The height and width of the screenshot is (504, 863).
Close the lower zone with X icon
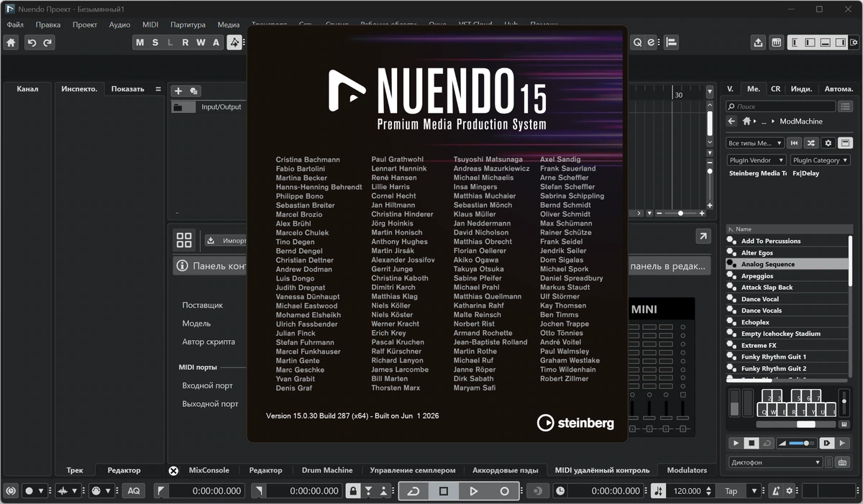coord(173,471)
